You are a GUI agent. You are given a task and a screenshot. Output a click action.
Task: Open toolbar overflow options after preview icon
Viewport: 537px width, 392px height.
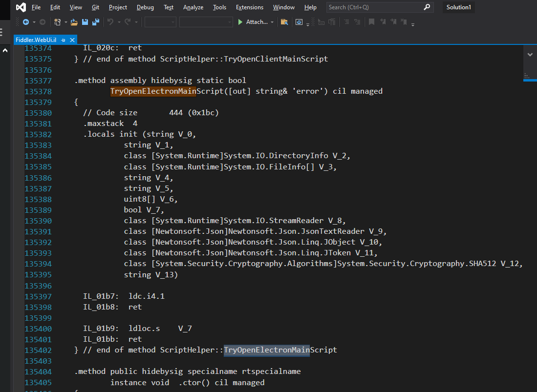[x=307, y=24]
